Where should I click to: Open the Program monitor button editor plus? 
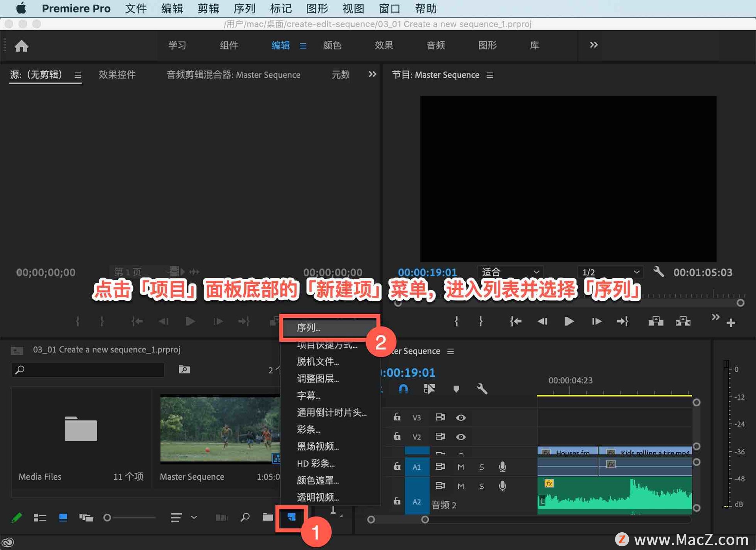click(731, 322)
